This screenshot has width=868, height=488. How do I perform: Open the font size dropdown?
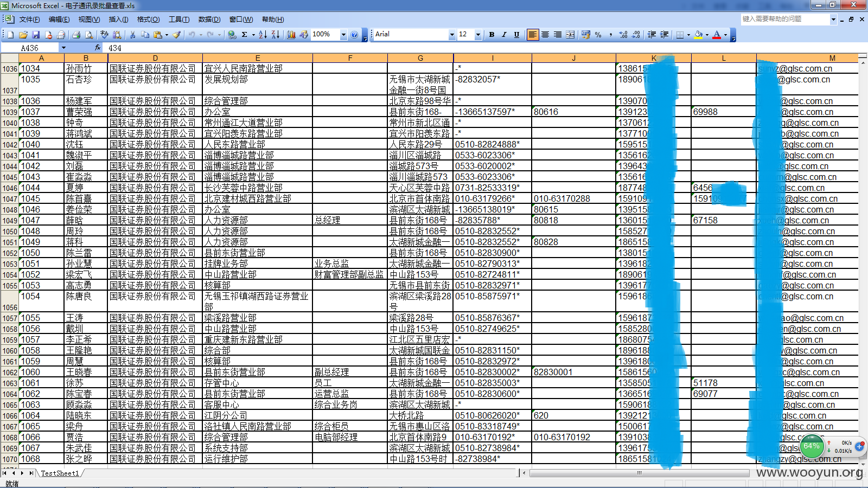478,35
